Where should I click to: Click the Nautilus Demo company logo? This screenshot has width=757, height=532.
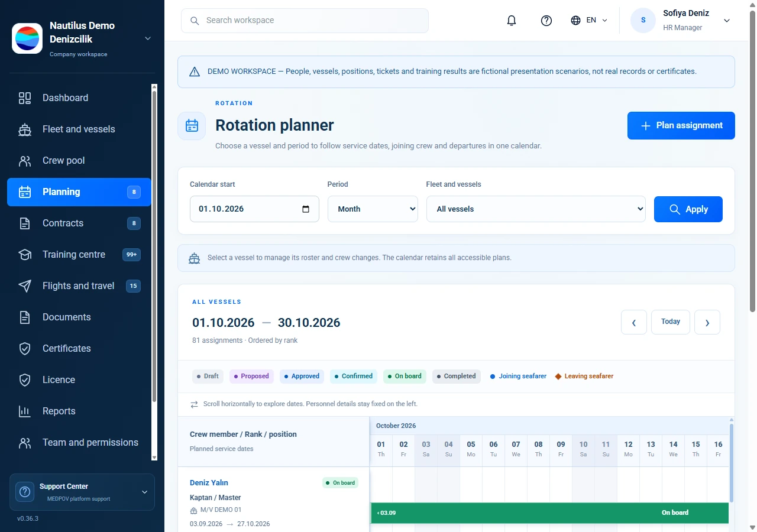pyautogui.click(x=27, y=38)
